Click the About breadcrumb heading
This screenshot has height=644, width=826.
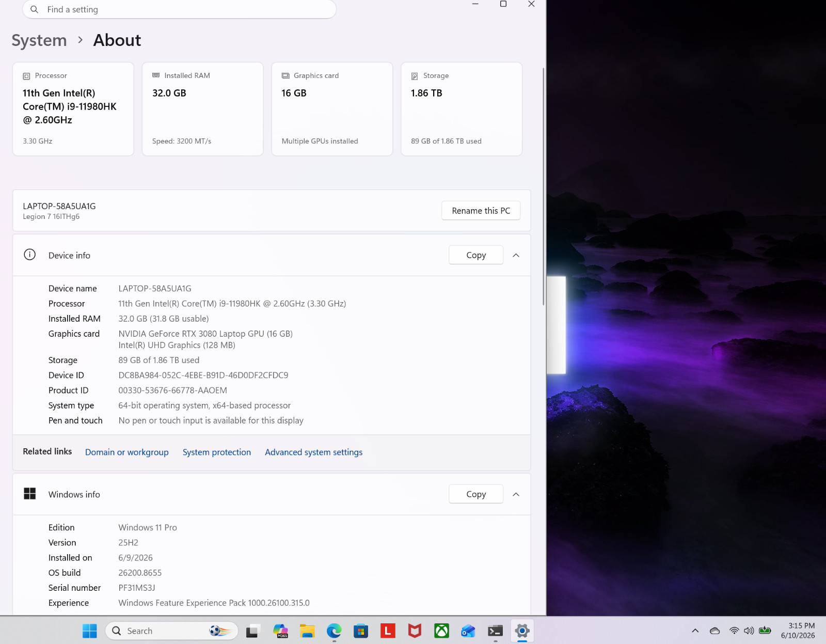117,40
